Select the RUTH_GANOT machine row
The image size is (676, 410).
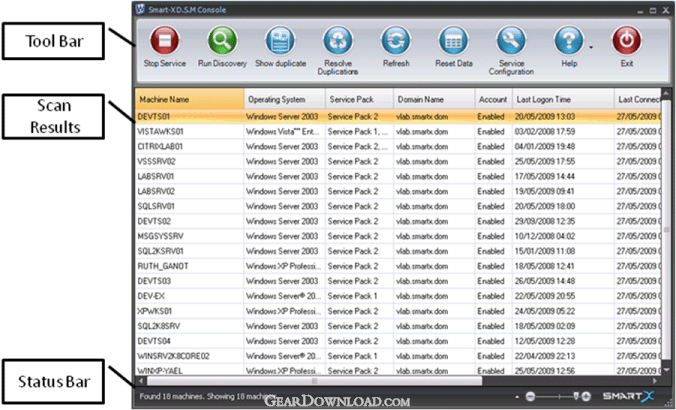click(398, 266)
